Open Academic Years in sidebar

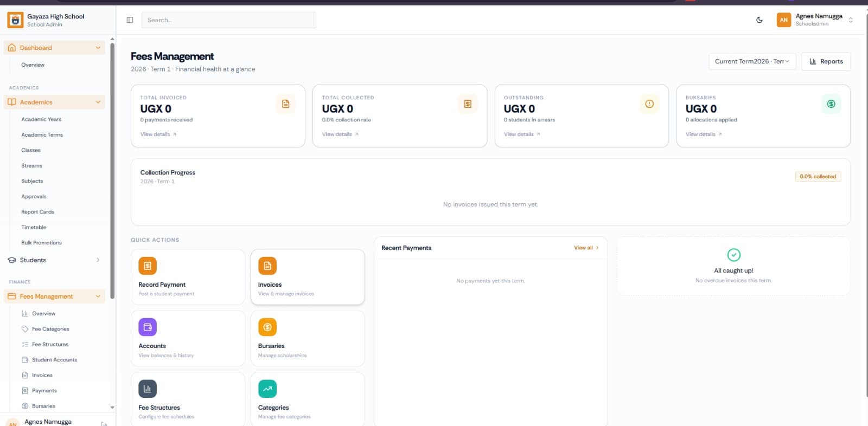[x=41, y=119]
